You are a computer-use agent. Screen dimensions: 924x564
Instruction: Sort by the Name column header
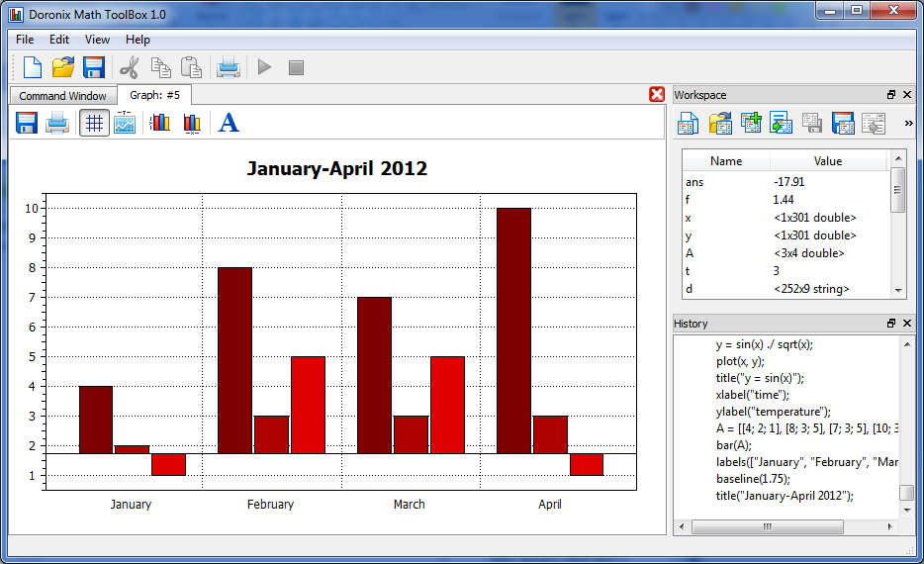point(726,161)
